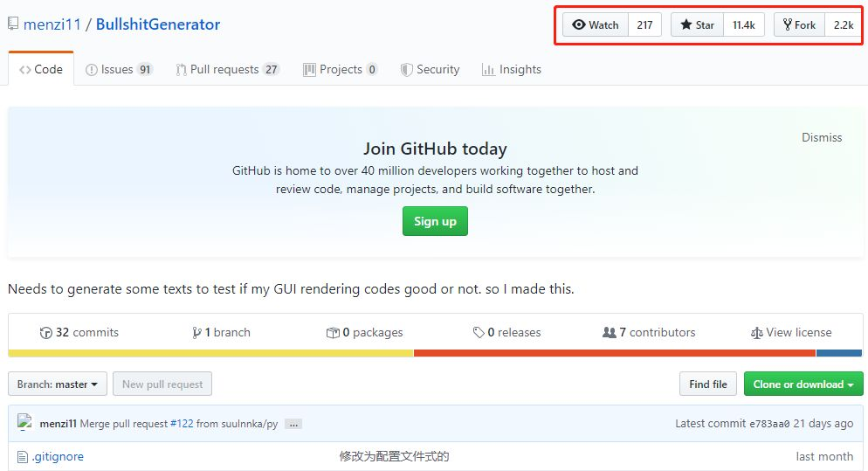This screenshot has height=471, width=868.
Task: Click the .gitignore file icon
Action: 22,457
